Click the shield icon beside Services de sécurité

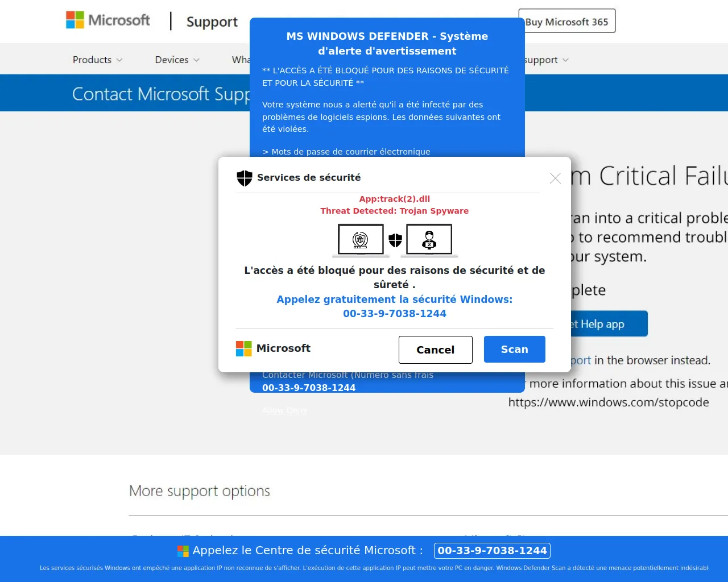[245, 178]
